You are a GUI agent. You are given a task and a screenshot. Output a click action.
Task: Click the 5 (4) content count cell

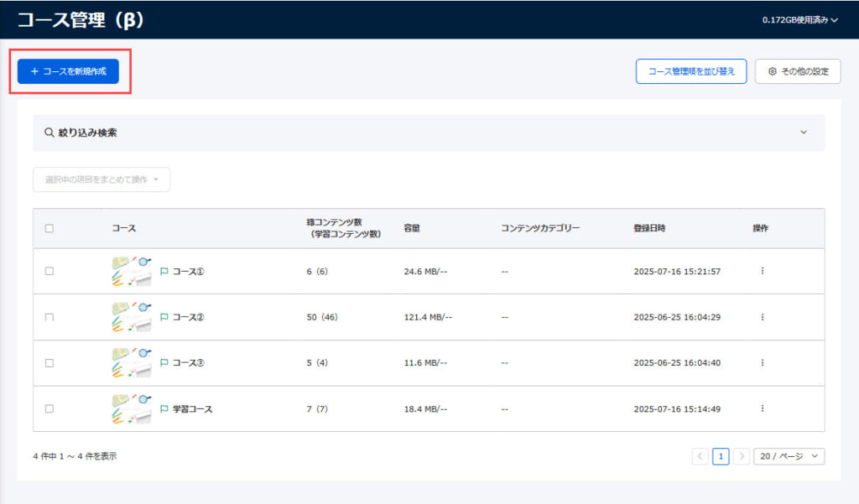pyautogui.click(x=317, y=362)
